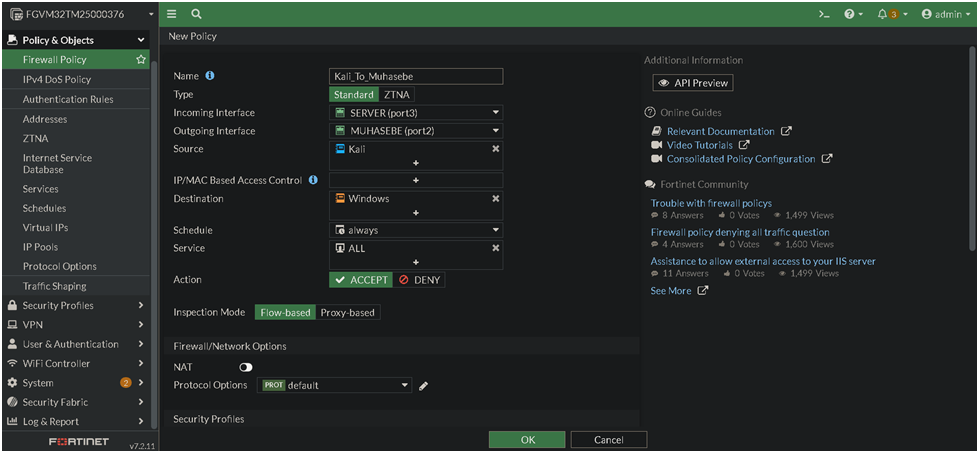This screenshot has height=453, width=979.
Task: Expand the VPN menu
Action: tap(75, 324)
